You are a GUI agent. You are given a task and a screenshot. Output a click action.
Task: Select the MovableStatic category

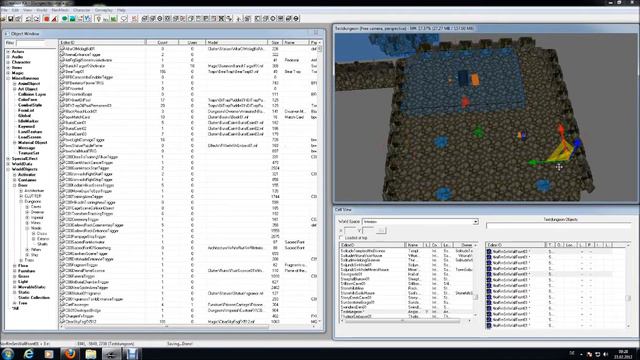point(32,287)
